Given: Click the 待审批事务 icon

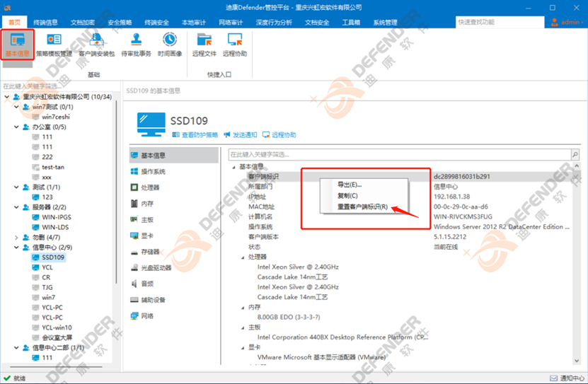Looking at the screenshot, I should pyautogui.click(x=136, y=45).
